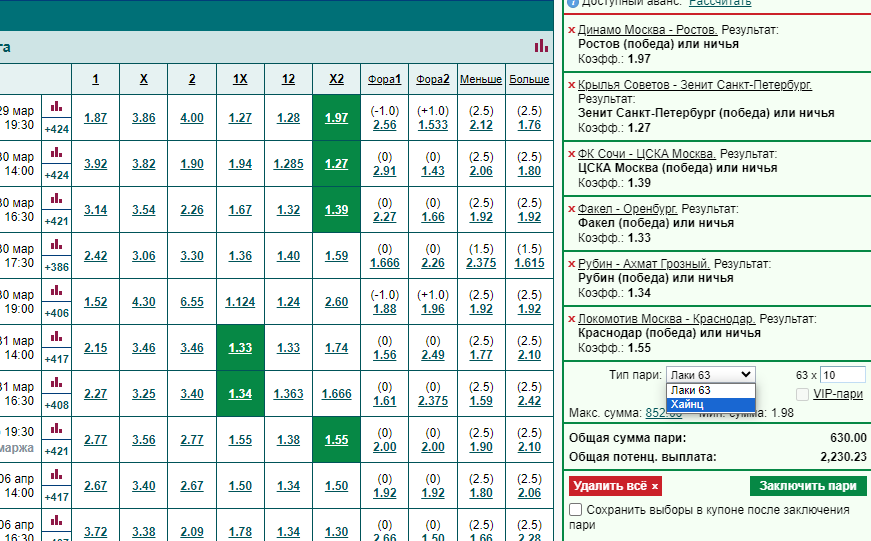Viewport: 871px width, 541px height.
Task: Remove Факел - Оренбург selection with red x
Action: (572, 209)
